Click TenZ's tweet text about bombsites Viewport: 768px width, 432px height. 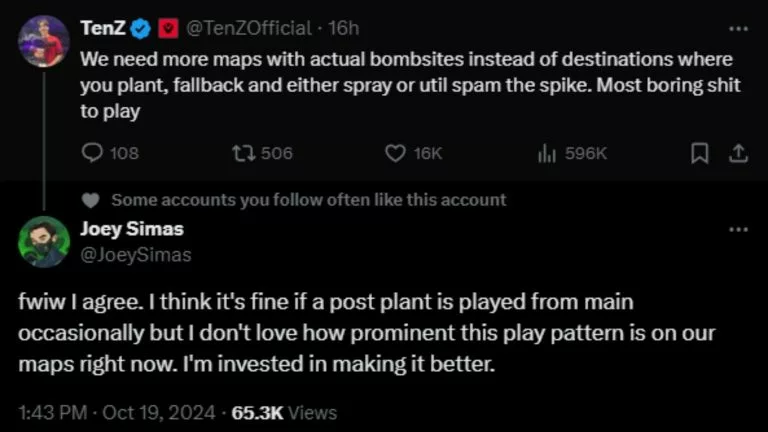410,85
